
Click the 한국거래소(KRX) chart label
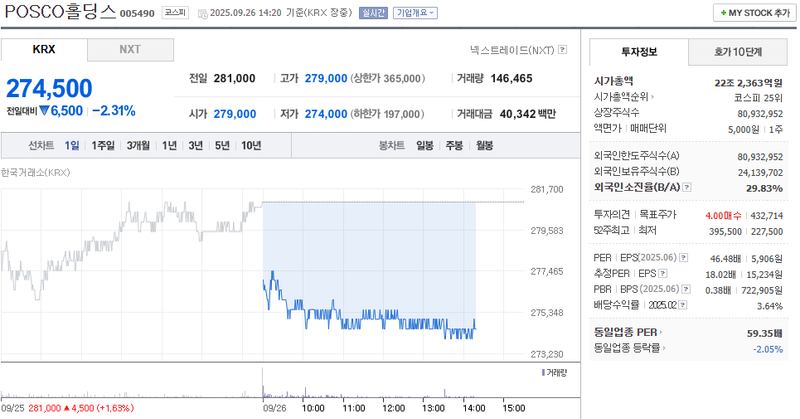coord(35,172)
